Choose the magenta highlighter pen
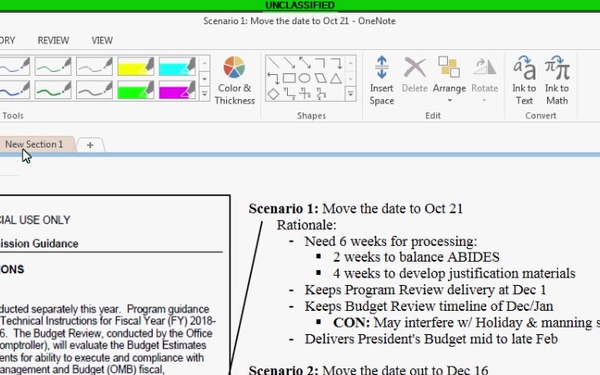 coord(177,90)
